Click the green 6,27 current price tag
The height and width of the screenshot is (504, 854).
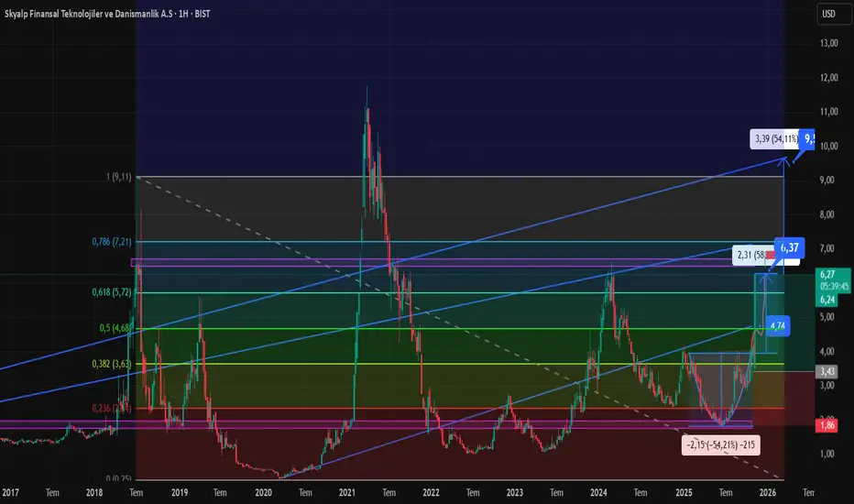click(x=827, y=275)
